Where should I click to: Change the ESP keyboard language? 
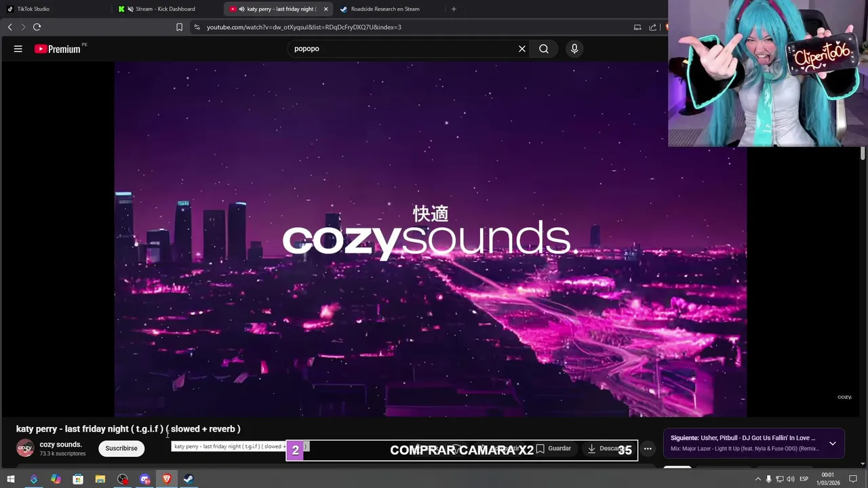[804, 479]
